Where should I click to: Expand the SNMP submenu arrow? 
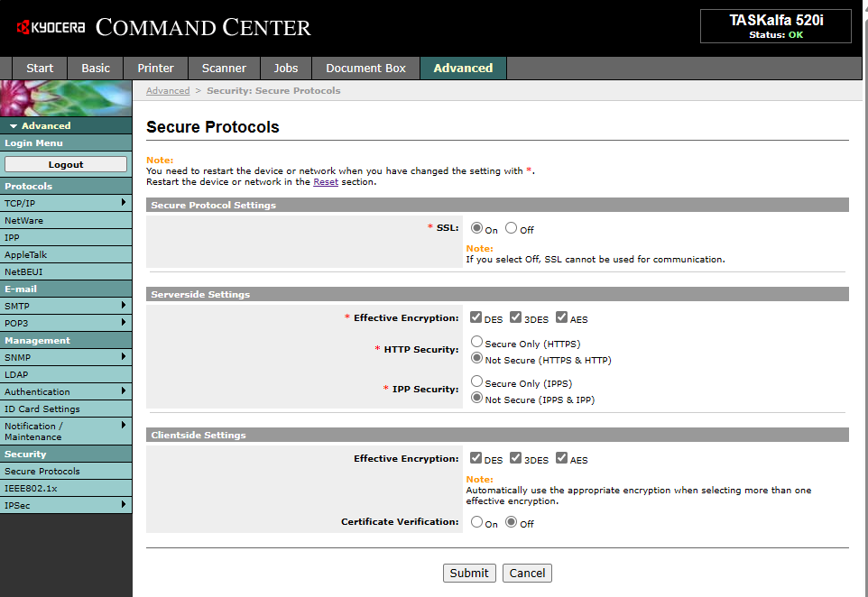coord(124,357)
